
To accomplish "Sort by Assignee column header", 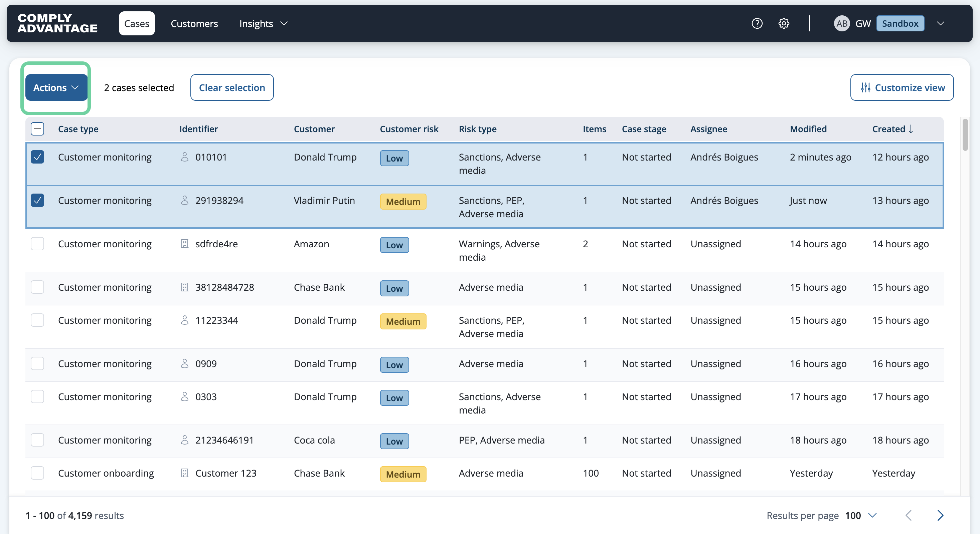I will 709,129.
